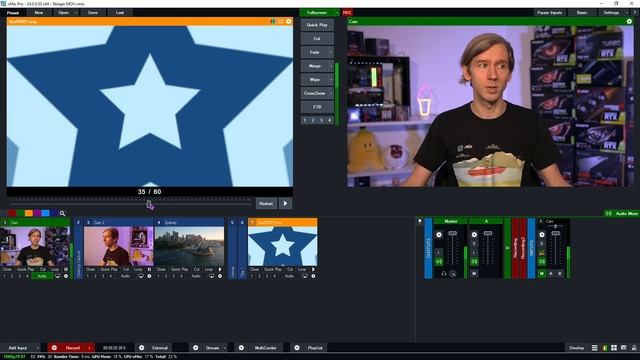Expand the Wipe transition dropdown arrow
Viewport: 640px width, 360px height.
click(331, 80)
